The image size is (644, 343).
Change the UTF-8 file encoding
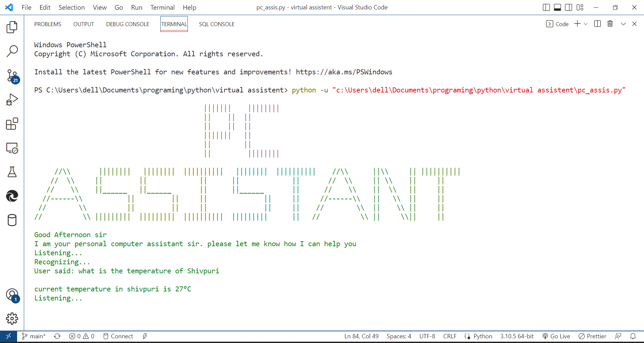point(427,336)
